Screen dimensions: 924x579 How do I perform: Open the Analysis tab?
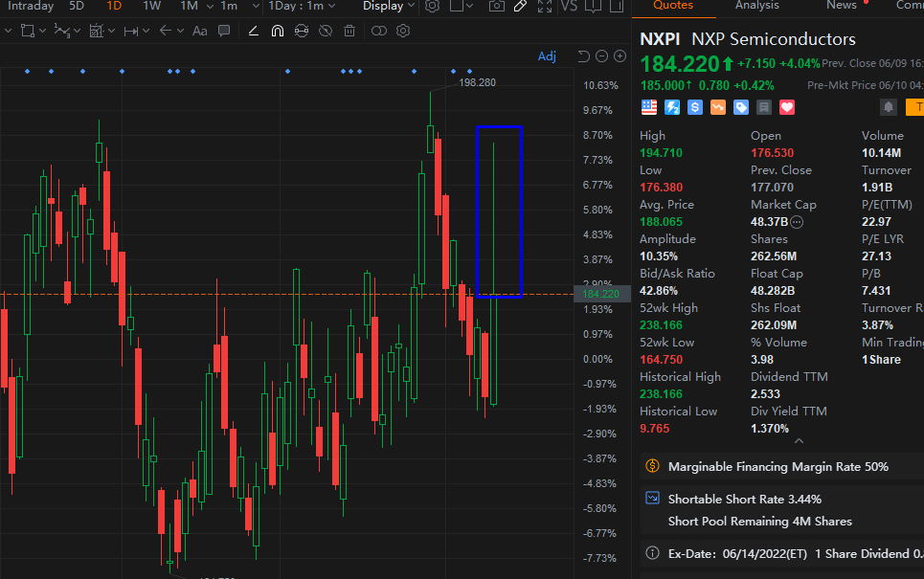[x=757, y=6]
